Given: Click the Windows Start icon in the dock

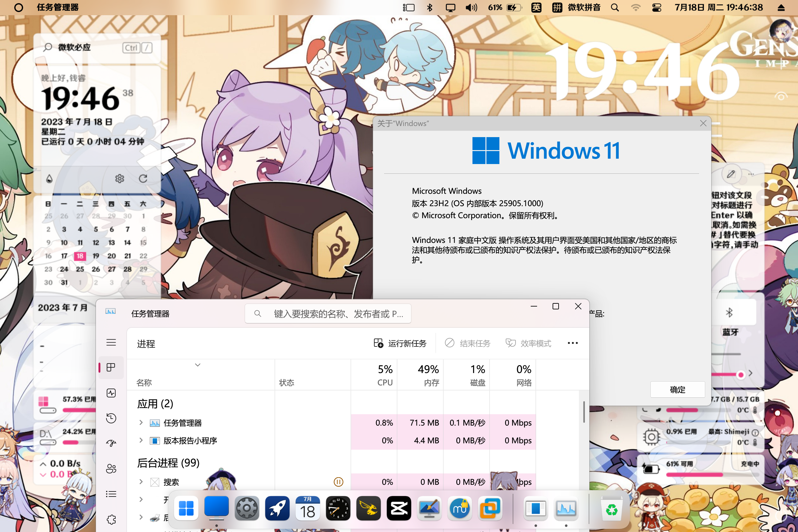Looking at the screenshot, I should (186, 508).
